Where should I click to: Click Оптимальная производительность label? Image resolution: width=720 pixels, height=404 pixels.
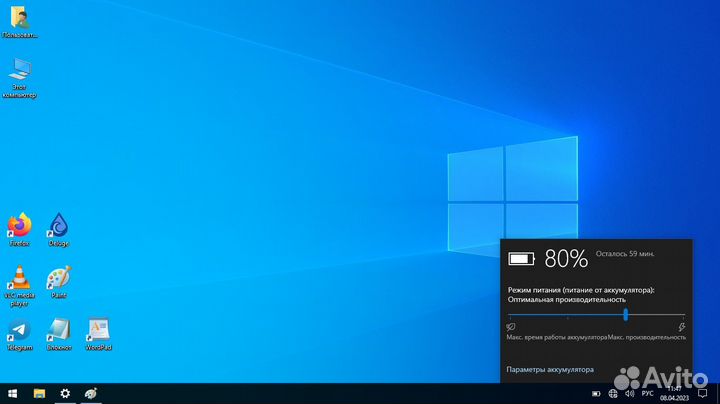coord(567,299)
